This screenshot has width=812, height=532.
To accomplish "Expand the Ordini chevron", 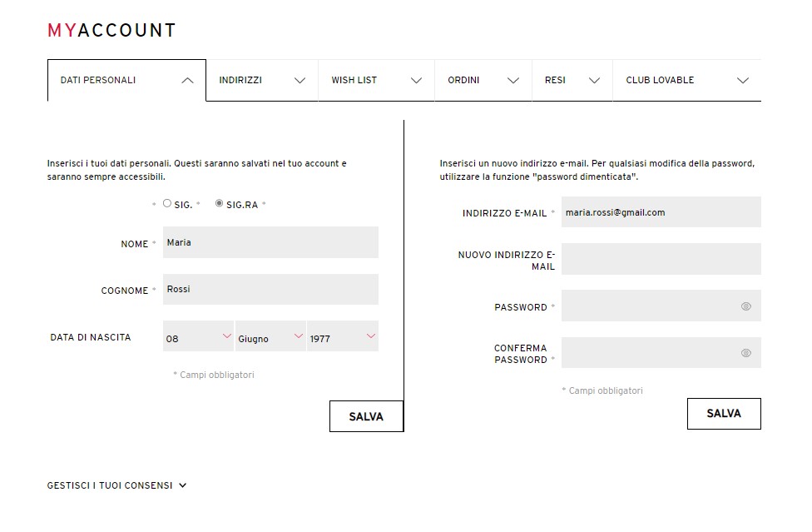I will coord(513,80).
